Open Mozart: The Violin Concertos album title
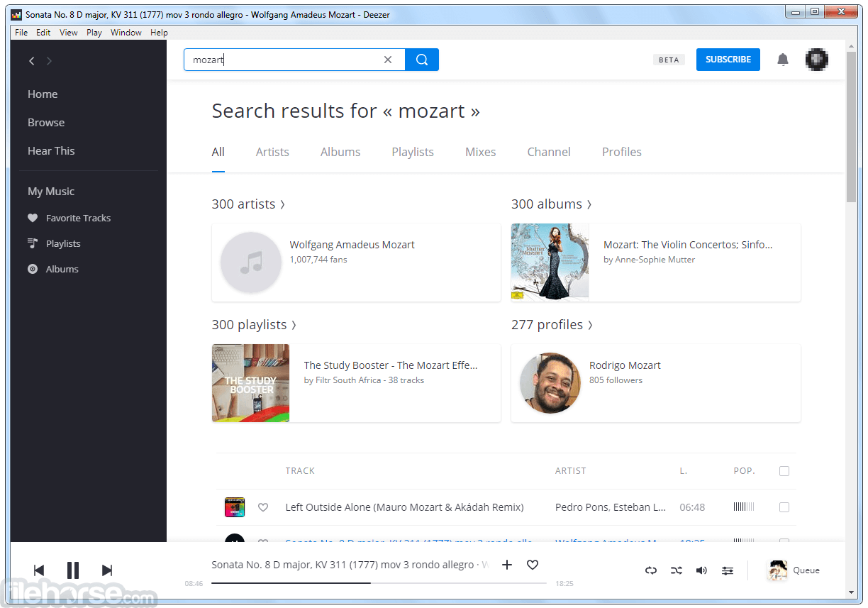Image resolution: width=868 pixels, height=608 pixels. [x=688, y=245]
